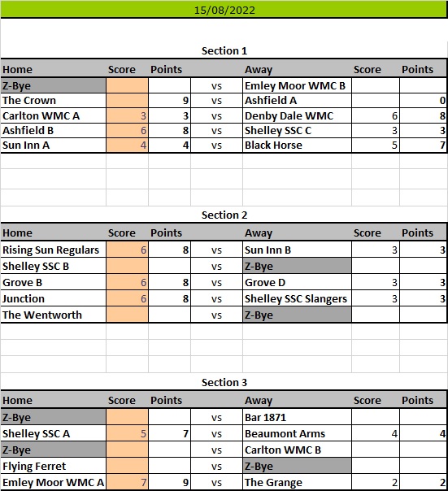The height and width of the screenshot is (491, 448).
Task: Click the orange score cell for Emley Moor WMC A
Action: (127, 482)
